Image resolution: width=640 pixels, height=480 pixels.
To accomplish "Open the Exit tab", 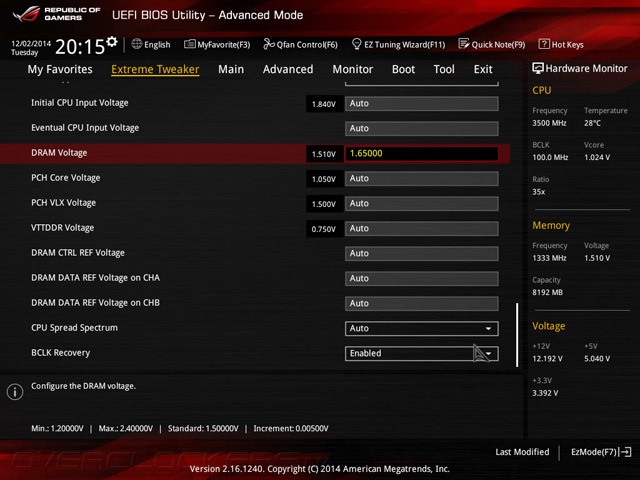I will tap(483, 69).
